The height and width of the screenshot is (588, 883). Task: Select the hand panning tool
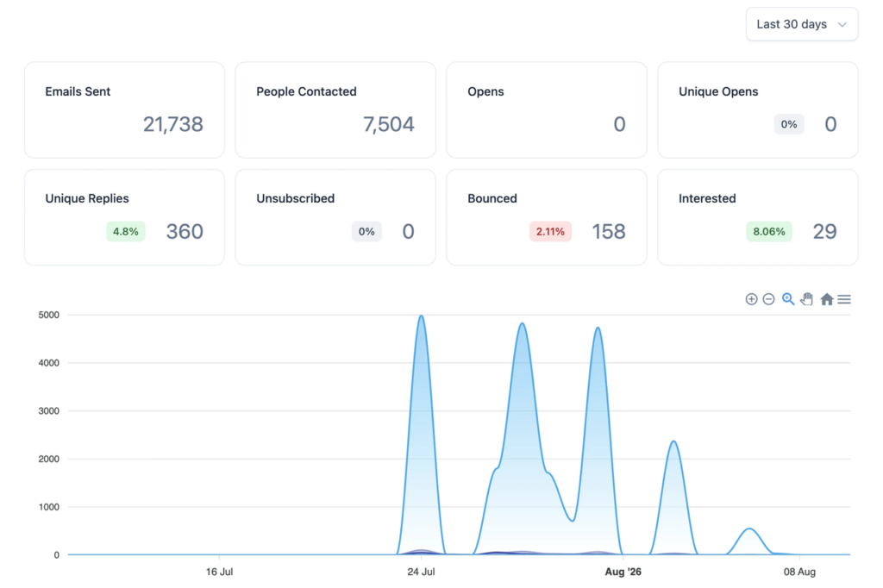tap(807, 299)
